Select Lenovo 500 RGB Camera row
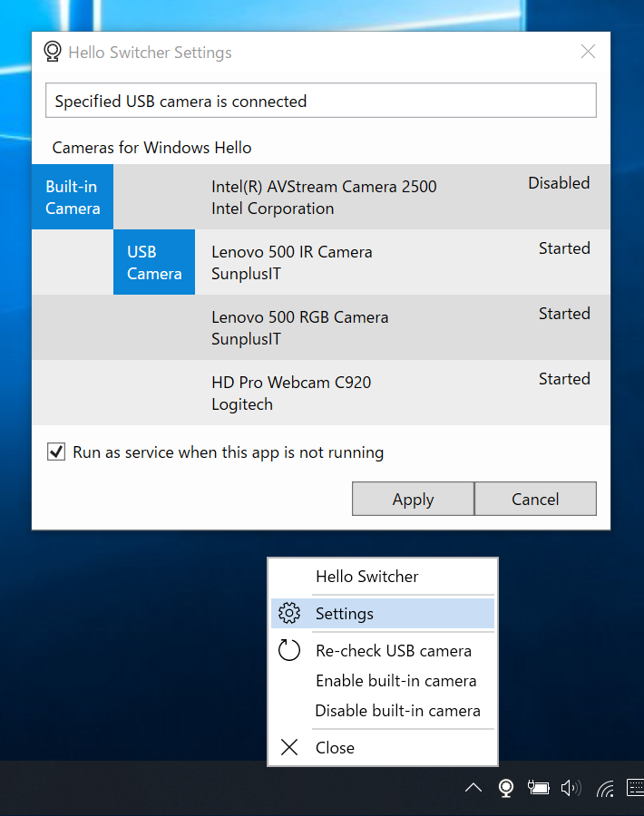 pos(321,327)
